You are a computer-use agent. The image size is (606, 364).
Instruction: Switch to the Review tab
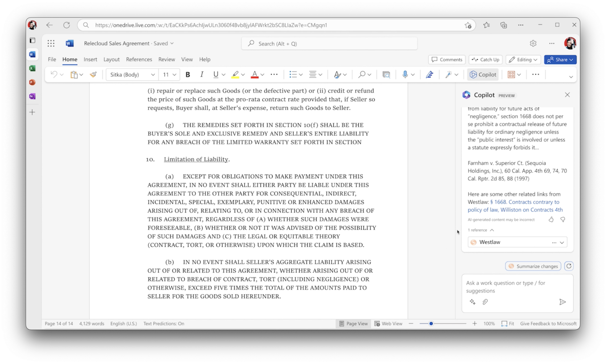pos(167,59)
